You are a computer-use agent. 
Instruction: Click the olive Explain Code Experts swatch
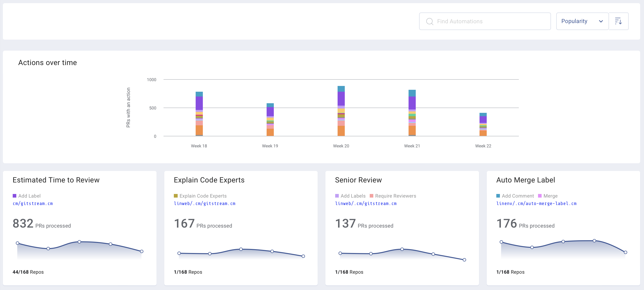pos(176,196)
